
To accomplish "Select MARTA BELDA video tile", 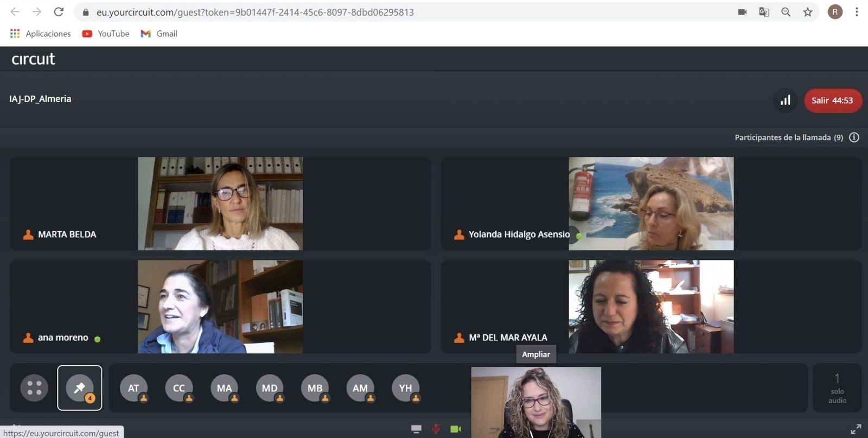I will pos(220,204).
